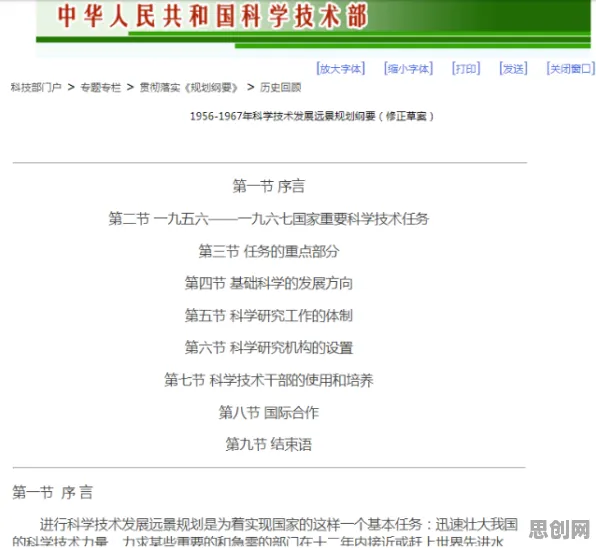The height and width of the screenshot is (548, 596).
Task: Click paragraph starting 进行科学技术发展远景规划
Action: point(265,532)
